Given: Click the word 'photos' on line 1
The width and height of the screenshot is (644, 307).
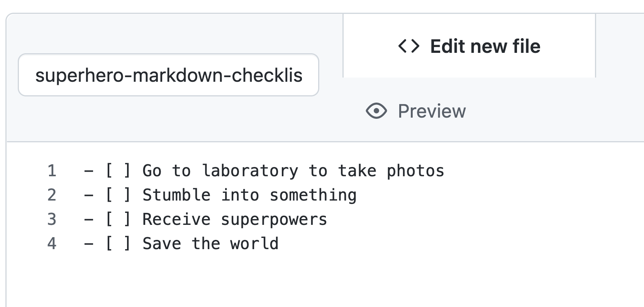Looking at the screenshot, I should click(x=415, y=171).
